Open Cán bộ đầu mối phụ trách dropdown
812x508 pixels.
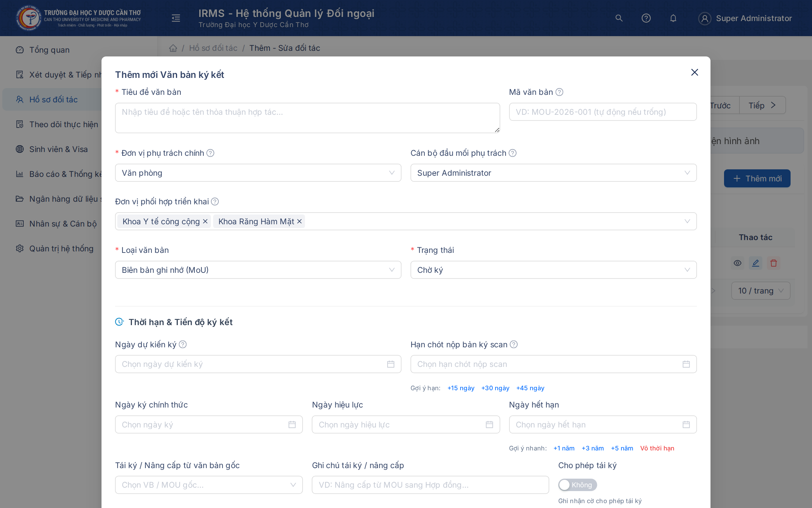[x=553, y=173]
